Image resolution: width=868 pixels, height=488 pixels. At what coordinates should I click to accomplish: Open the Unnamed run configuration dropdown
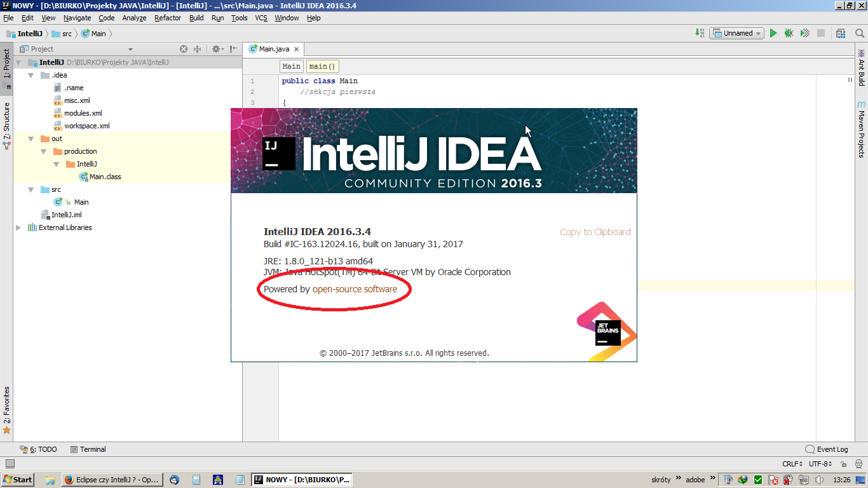pyautogui.click(x=737, y=33)
